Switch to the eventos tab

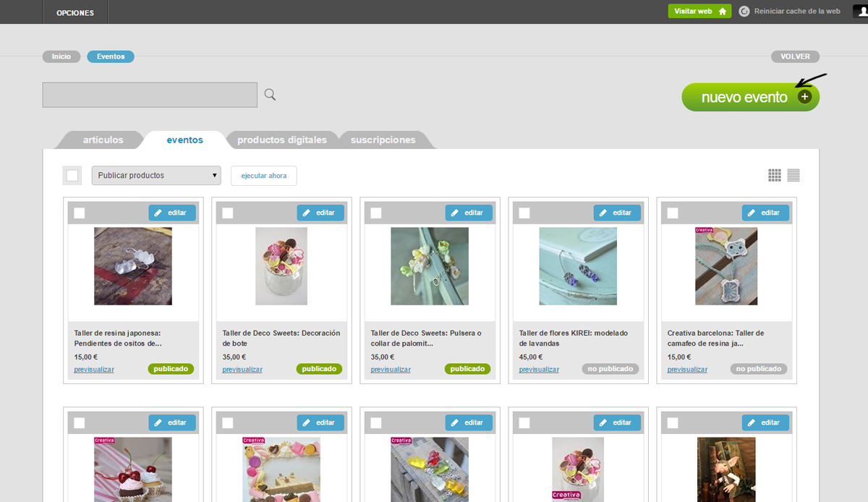coord(184,140)
